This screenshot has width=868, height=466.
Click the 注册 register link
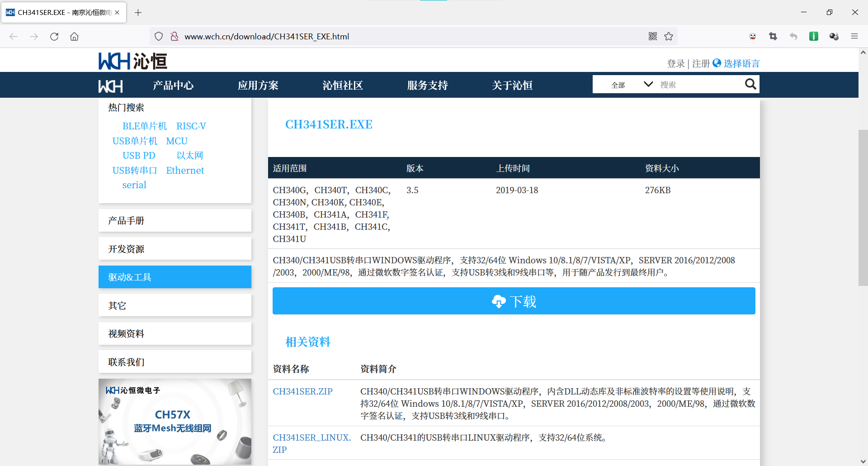click(x=701, y=63)
